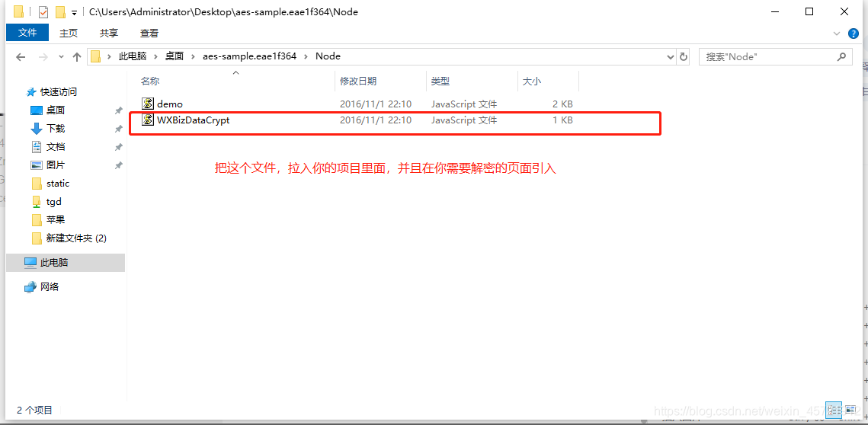Click the 图片 picture icon in sidebar
868x425 pixels.
37,165
